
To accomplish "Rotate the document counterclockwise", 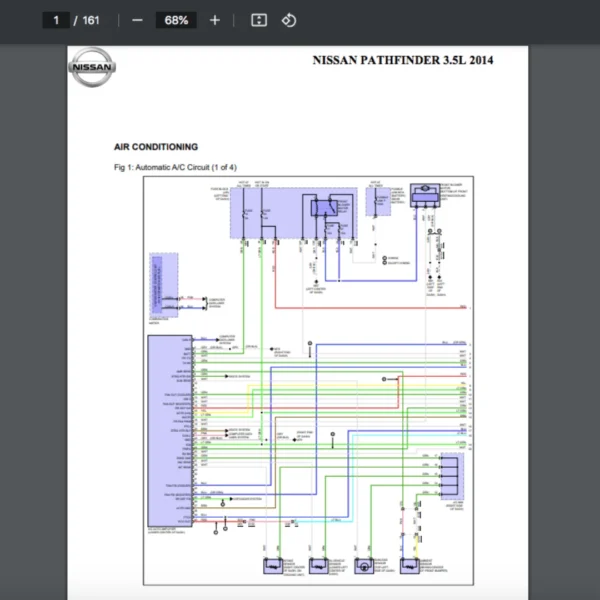I will pyautogui.click(x=289, y=20).
